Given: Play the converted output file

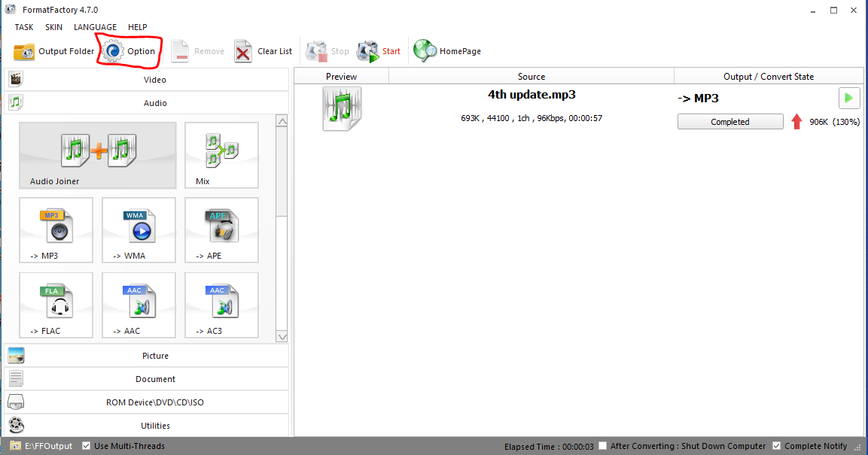Looking at the screenshot, I should point(848,99).
